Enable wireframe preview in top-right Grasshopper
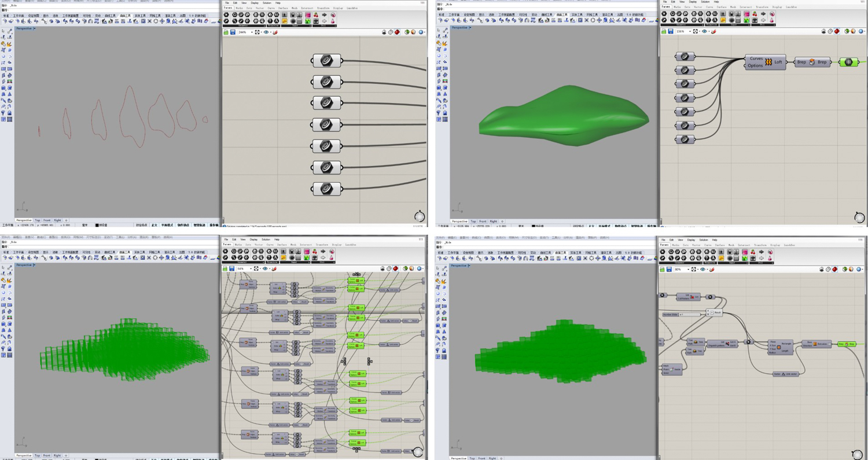 click(830, 31)
